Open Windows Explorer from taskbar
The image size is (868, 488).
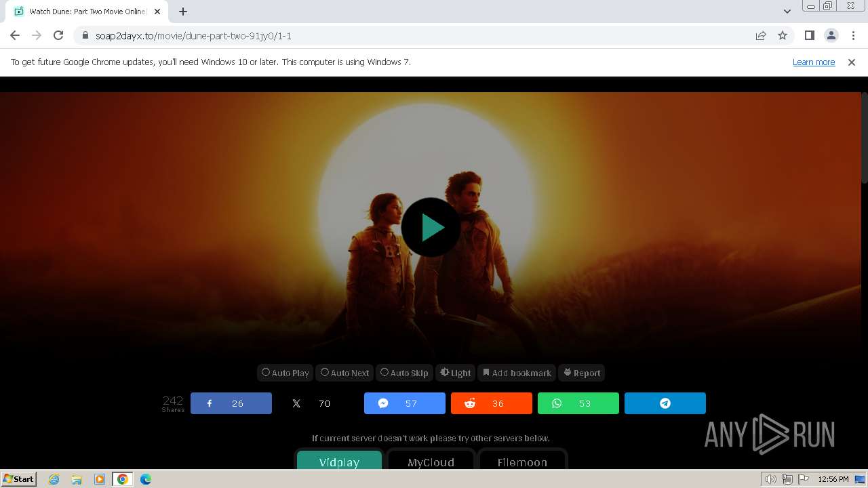[x=77, y=479]
